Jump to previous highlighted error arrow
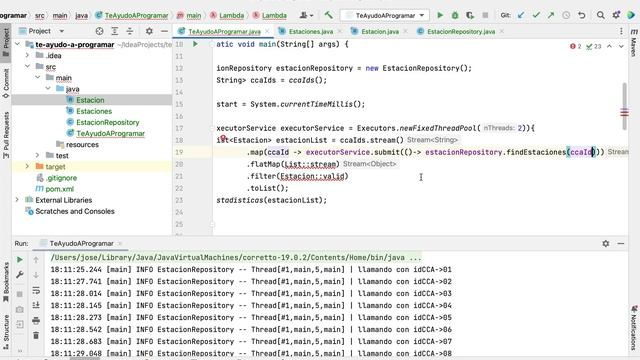 click(x=609, y=47)
